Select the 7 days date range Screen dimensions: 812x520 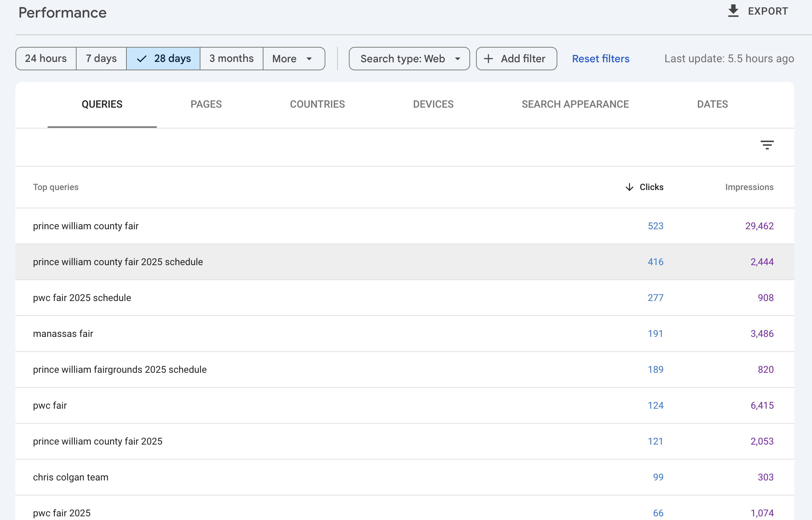click(x=101, y=59)
